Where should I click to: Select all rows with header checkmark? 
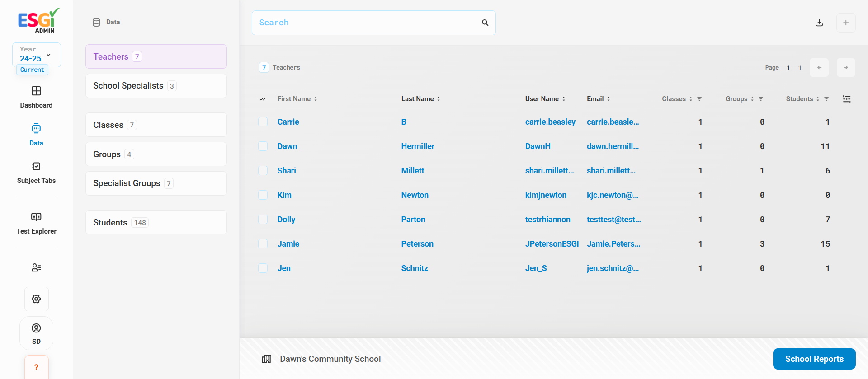263,99
